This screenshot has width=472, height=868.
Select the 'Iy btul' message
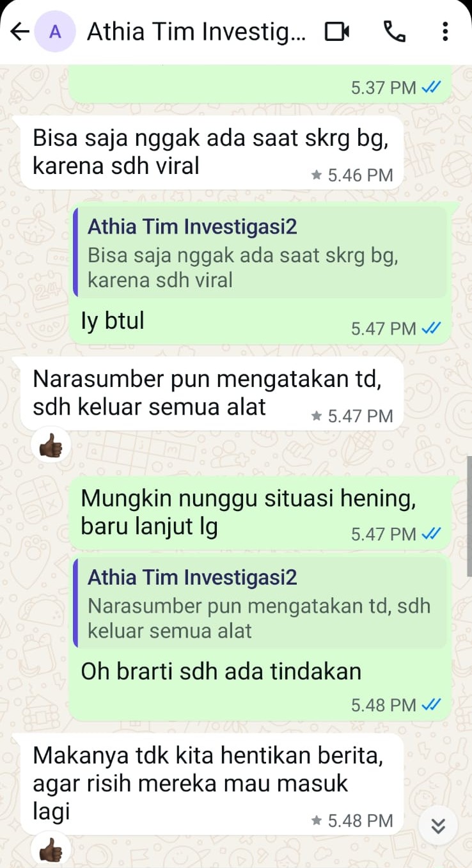point(260,272)
